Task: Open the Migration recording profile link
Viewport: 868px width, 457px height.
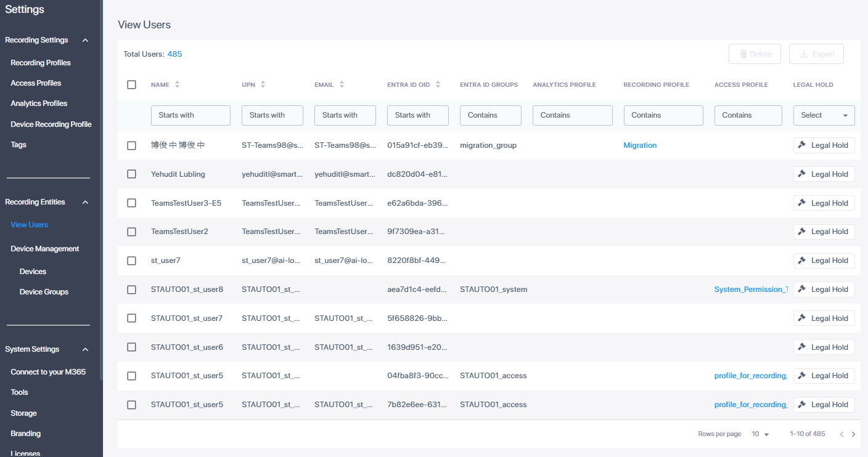Action: [x=640, y=145]
